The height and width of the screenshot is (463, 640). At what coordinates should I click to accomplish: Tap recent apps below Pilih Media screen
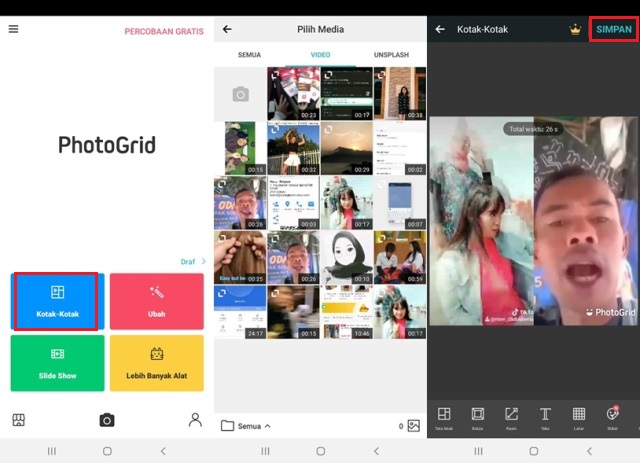[265, 451]
